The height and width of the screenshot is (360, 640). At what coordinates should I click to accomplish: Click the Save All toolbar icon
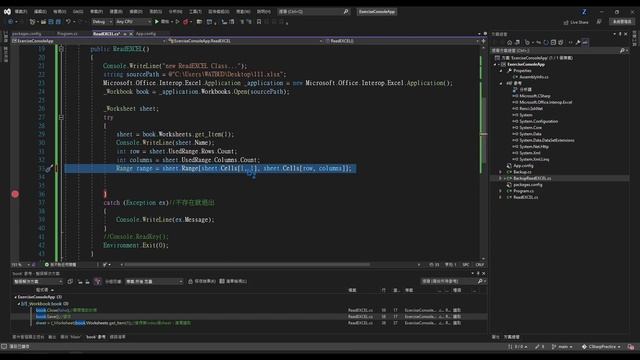coord(58,22)
